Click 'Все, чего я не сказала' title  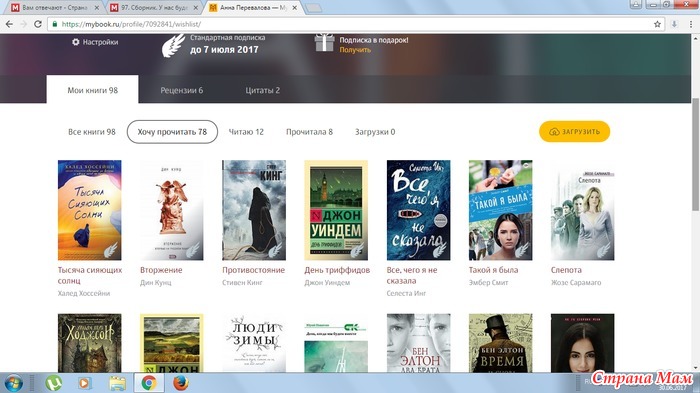412,276
